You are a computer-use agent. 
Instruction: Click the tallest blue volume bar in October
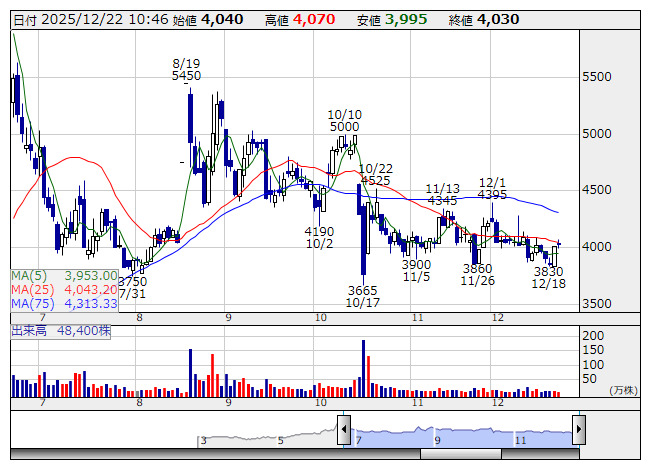pyautogui.click(x=364, y=368)
